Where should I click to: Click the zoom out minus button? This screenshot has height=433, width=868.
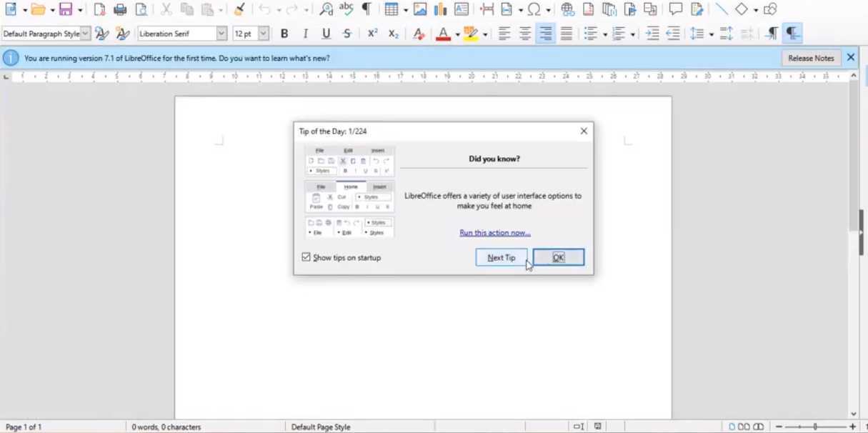point(779,427)
